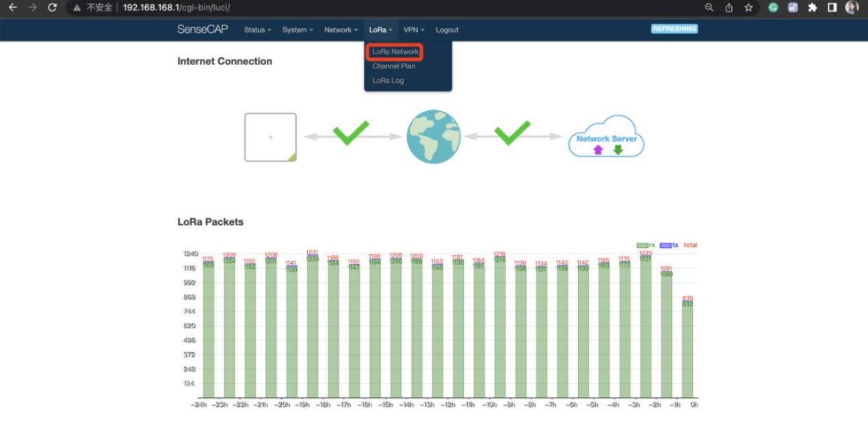868x424 pixels.
Task: Click the LoRa Packets heading
Action: (x=210, y=222)
